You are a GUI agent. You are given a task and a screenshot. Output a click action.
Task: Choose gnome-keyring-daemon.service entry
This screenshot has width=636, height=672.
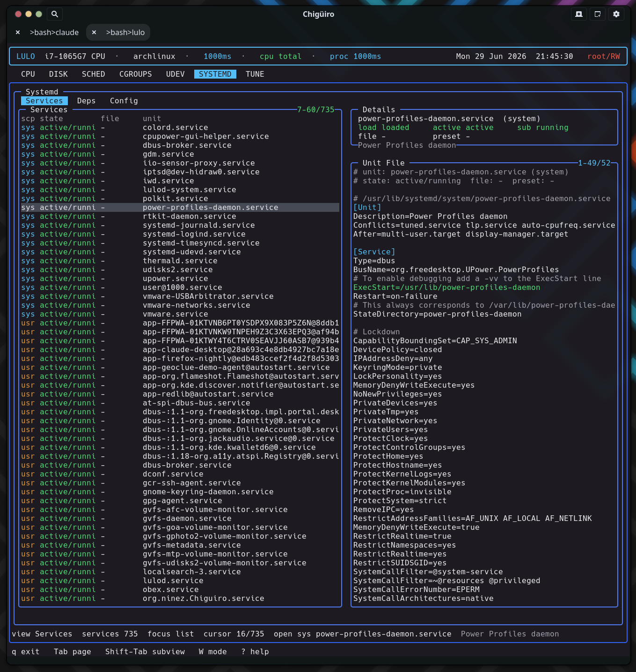[180, 491]
